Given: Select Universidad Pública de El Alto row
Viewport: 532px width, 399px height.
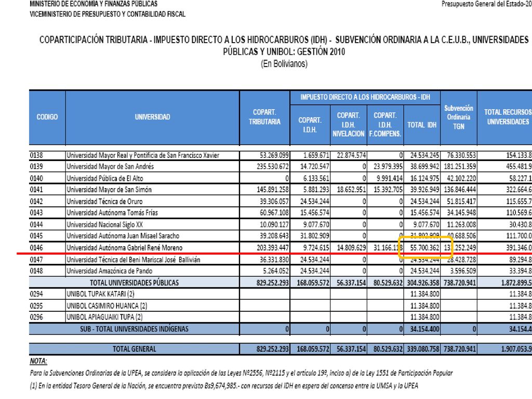Looking at the screenshot, I should point(281,179).
